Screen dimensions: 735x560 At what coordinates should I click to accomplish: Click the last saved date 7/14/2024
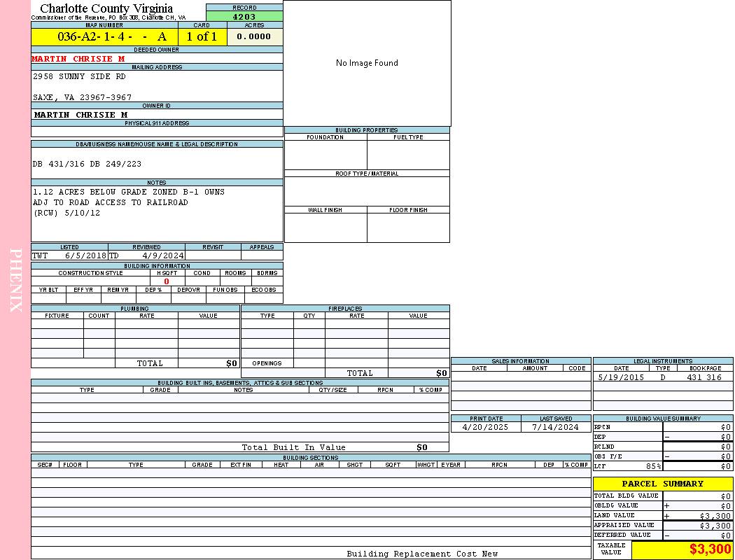(x=555, y=427)
